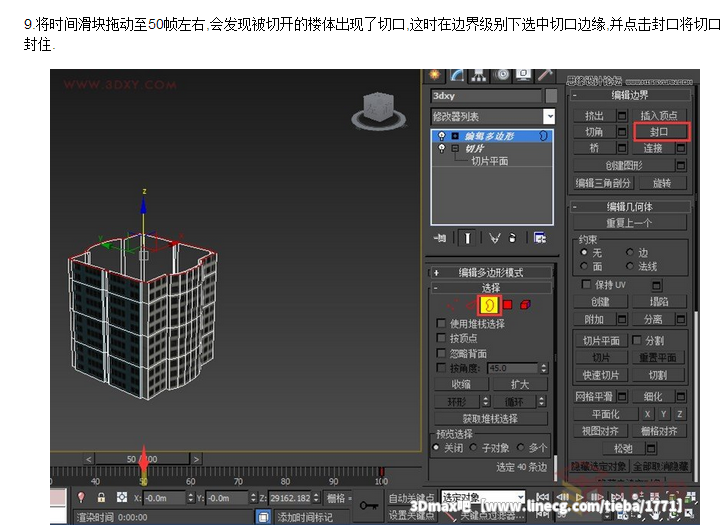Expand the 编辑多边形模式 rollout
The width and height of the screenshot is (722, 525).
(x=437, y=273)
